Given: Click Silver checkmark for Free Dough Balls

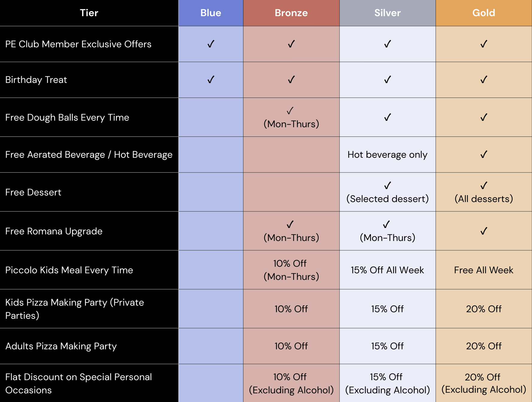Looking at the screenshot, I should tap(387, 117).
